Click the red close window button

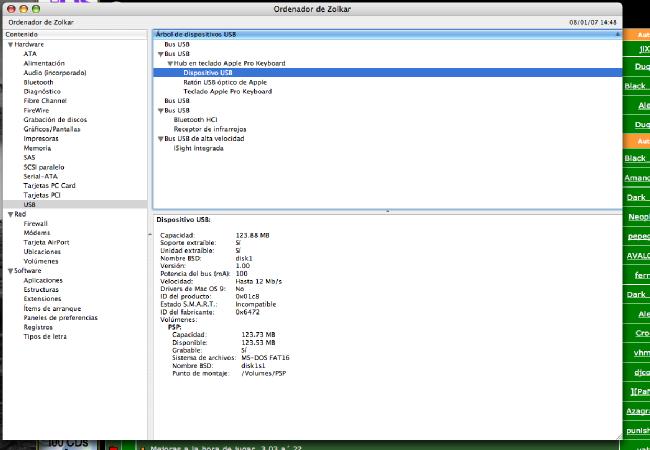9,8
